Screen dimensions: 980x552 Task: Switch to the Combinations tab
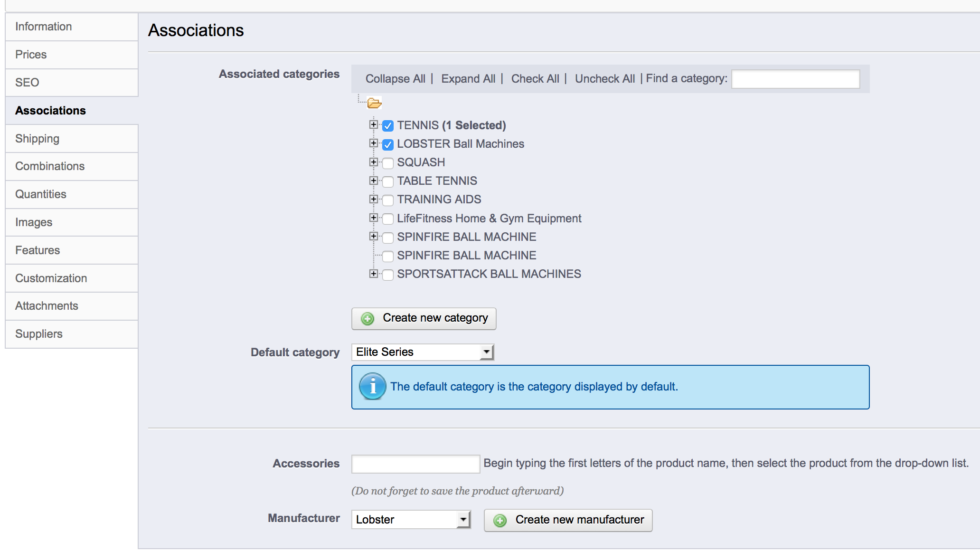point(50,166)
